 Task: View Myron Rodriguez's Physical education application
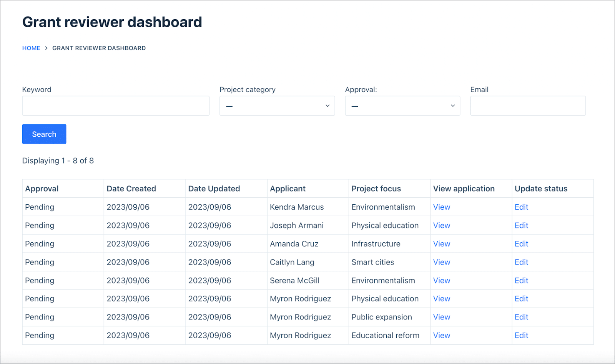441,298
